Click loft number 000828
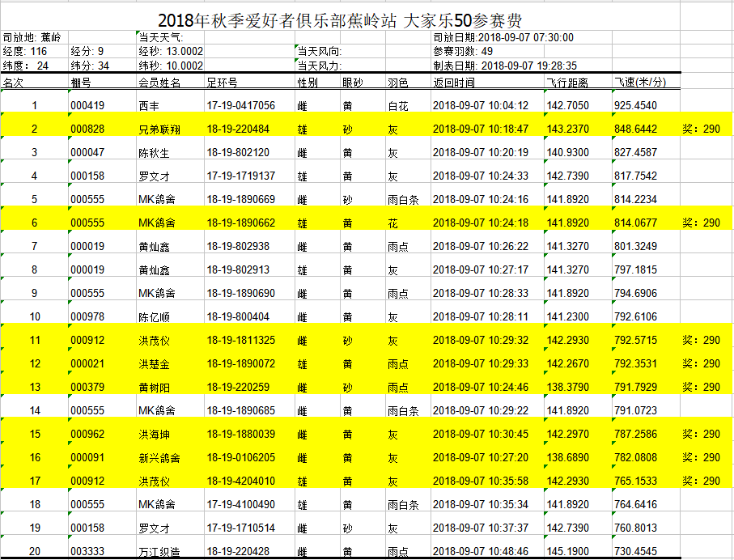 (87, 129)
